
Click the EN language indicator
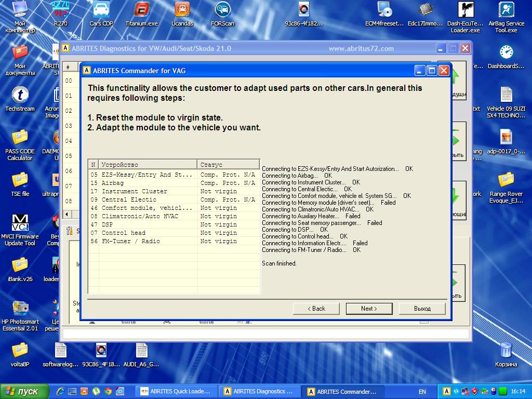pos(422,392)
